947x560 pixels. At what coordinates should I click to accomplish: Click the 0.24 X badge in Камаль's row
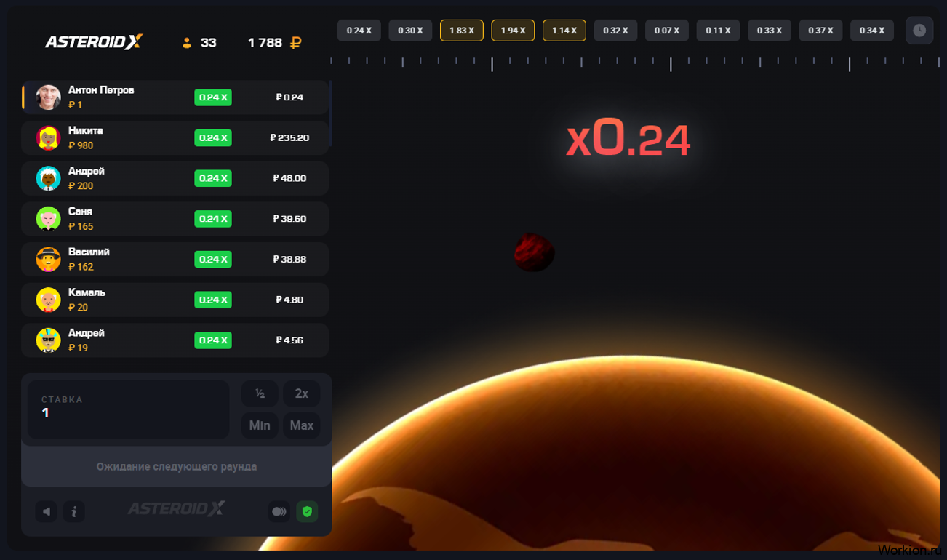[213, 300]
